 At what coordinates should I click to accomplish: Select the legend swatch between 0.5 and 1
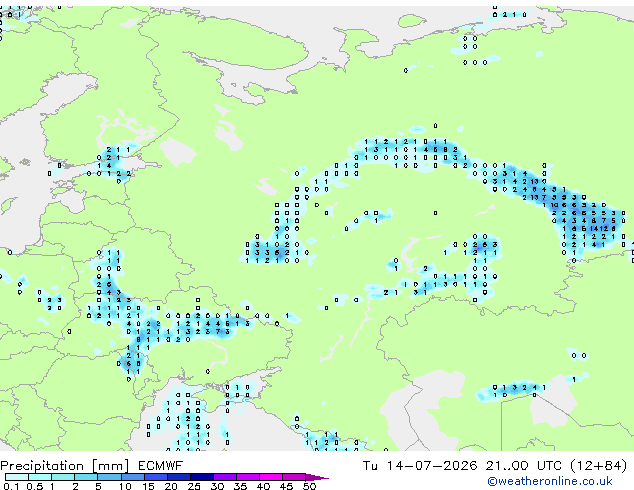pos(40,477)
